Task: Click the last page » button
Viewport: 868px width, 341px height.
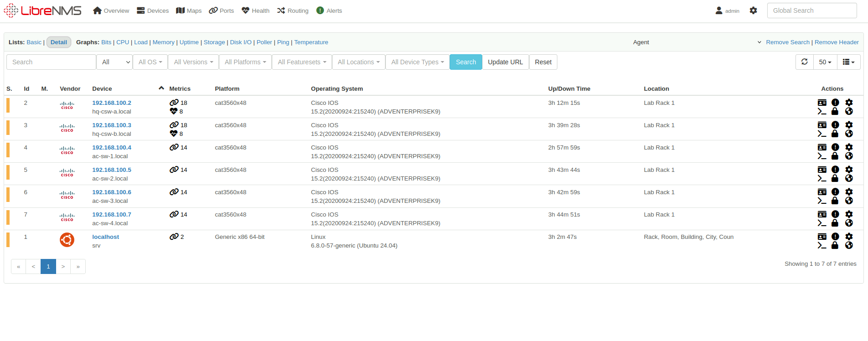Action: tap(78, 266)
